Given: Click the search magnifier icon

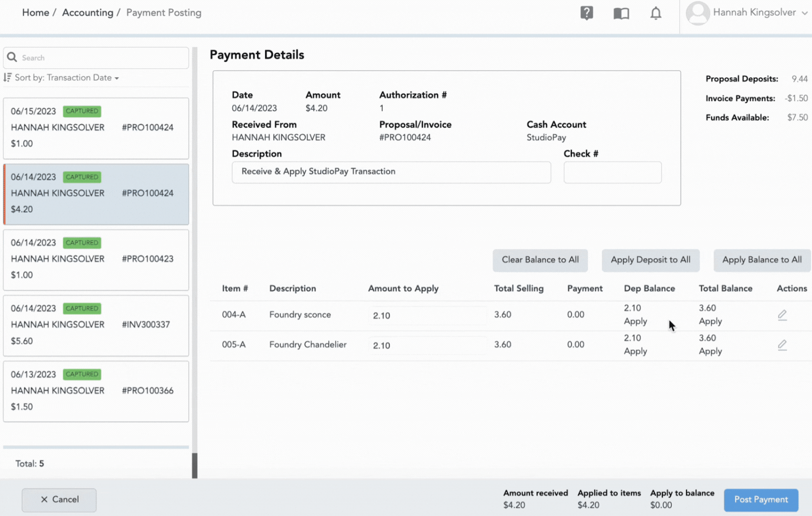Looking at the screenshot, I should pos(12,57).
